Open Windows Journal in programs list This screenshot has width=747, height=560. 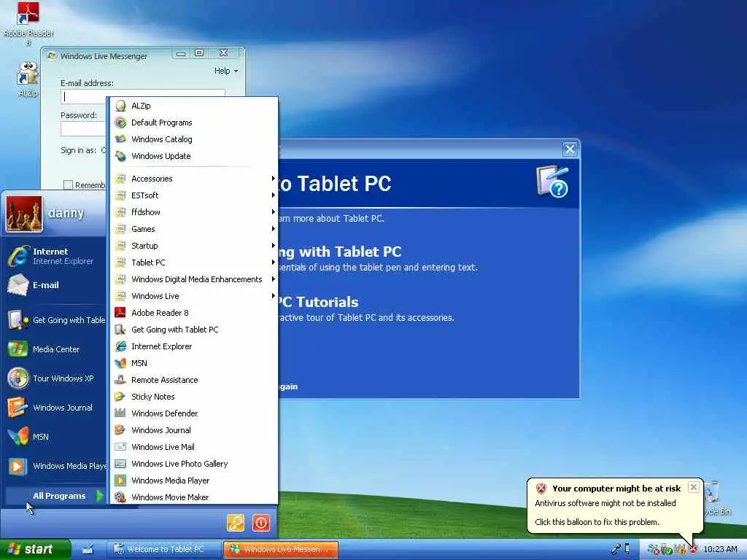(x=194, y=430)
